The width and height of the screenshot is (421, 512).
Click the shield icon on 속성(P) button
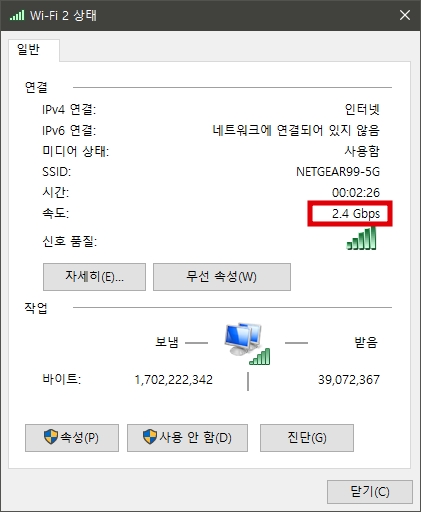pyautogui.click(x=51, y=437)
